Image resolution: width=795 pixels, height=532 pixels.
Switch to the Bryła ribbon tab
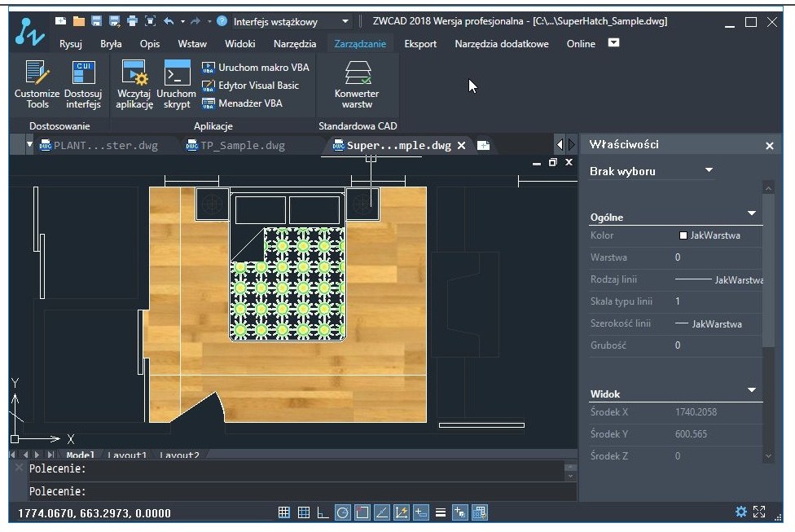[x=111, y=44]
